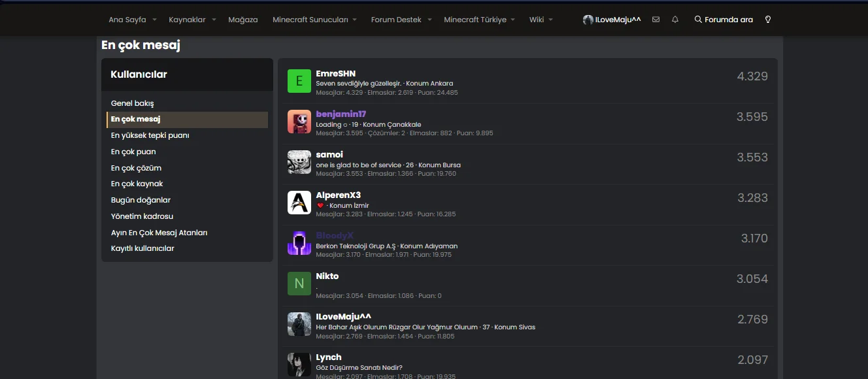Click Lynch's avatar image
Screen dimensions: 868x379
click(x=299, y=365)
